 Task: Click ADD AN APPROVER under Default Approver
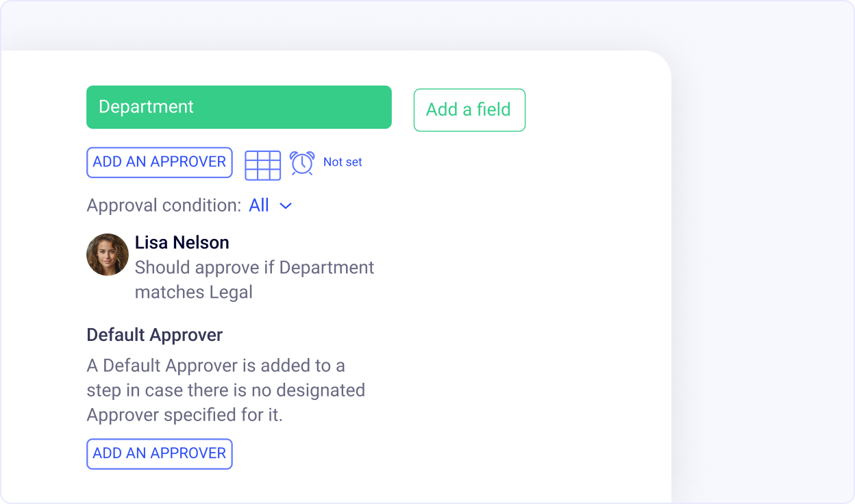tap(159, 453)
